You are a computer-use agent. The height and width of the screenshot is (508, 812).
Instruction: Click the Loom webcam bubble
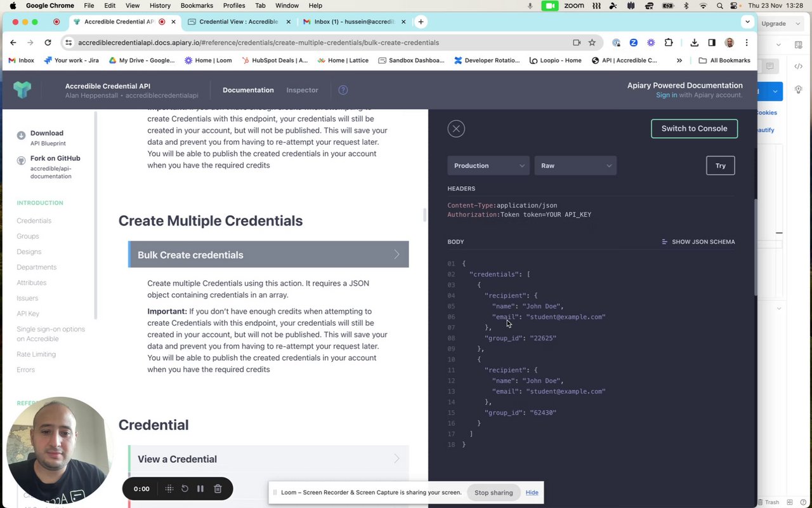pos(60,450)
